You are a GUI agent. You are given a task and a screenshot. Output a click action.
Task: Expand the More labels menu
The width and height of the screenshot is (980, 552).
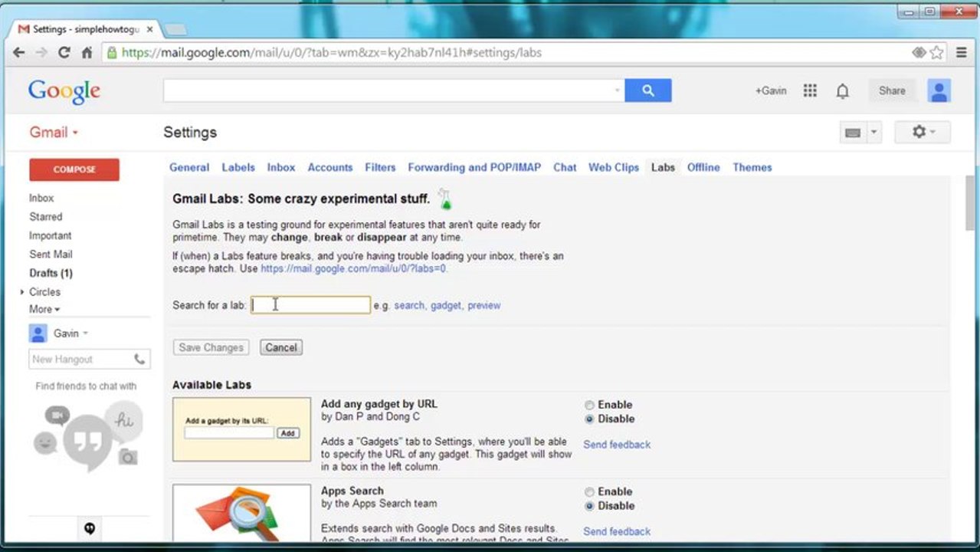tap(44, 310)
